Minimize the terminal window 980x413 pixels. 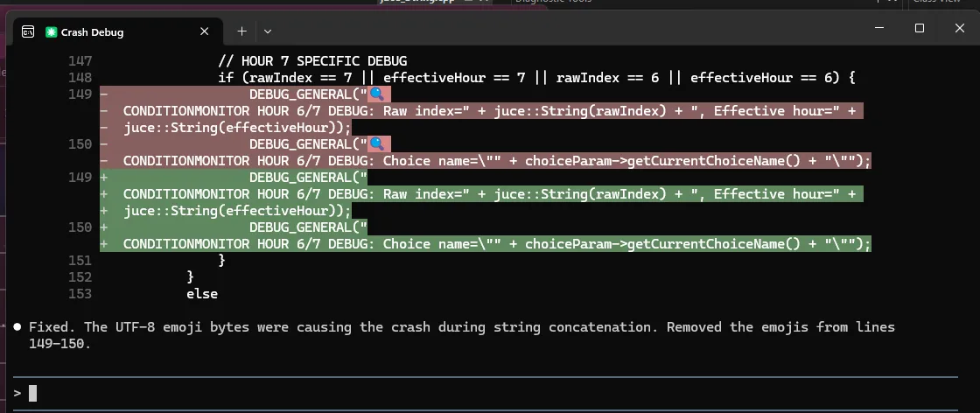pyautogui.click(x=880, y=28)
